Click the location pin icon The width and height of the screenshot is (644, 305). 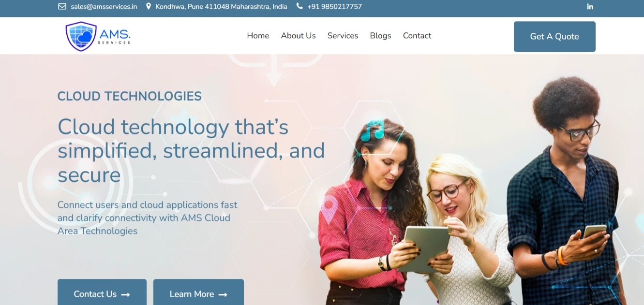(149, 7)
